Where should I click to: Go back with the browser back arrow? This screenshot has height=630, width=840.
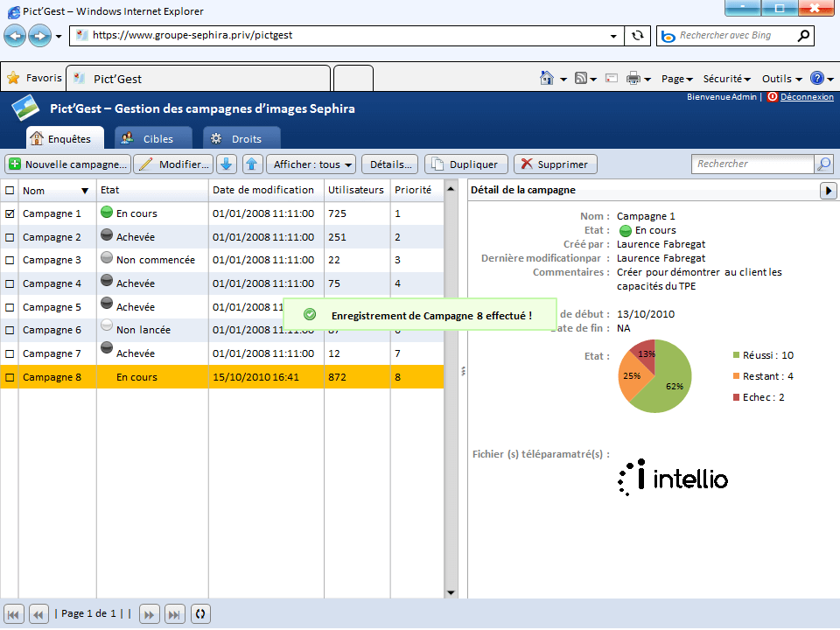(15, 36)
